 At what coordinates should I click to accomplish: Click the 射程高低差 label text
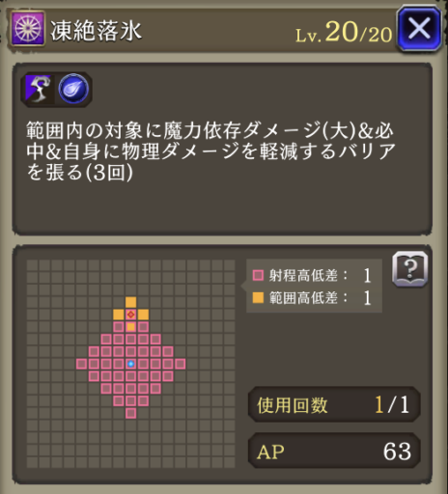point(303,276)
